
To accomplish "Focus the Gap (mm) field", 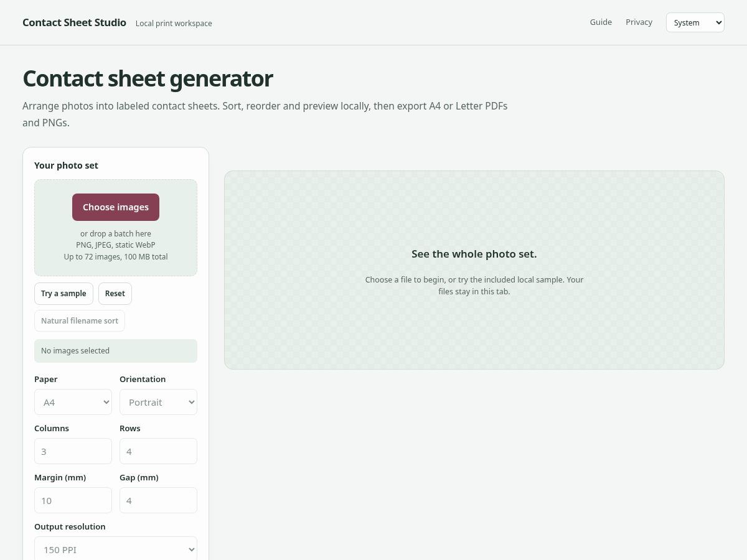I will click(158, 500).
